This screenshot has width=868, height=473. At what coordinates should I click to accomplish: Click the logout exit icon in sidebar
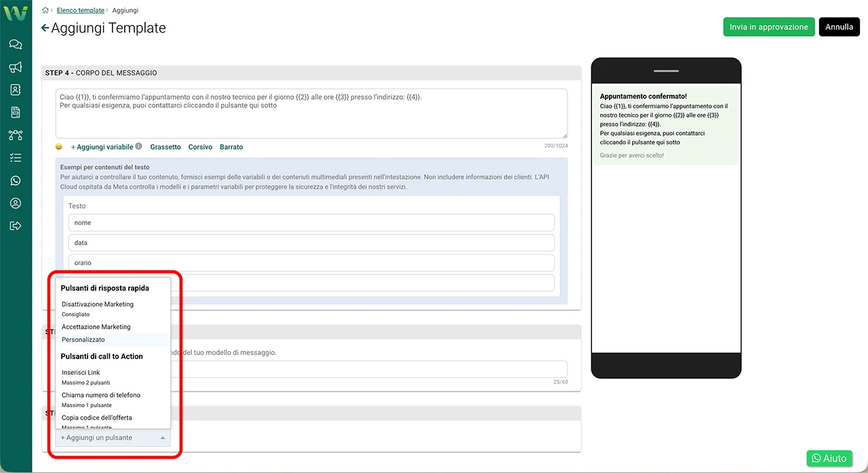click(x=15, y=226)
